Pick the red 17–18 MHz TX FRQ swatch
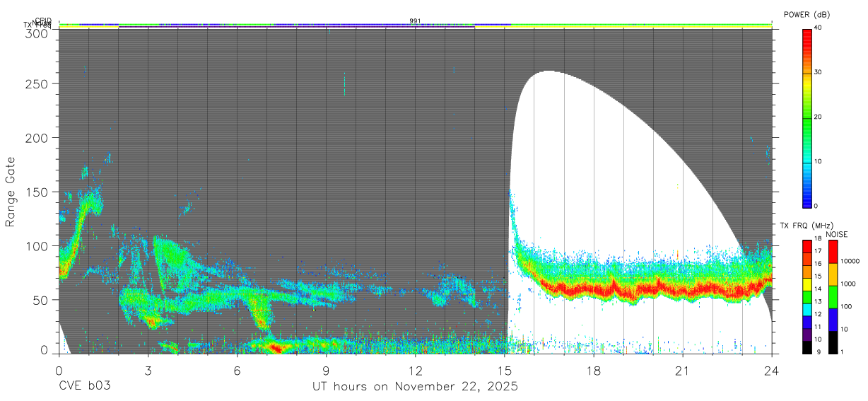The width and height of the screenshot is (868, 401). (807, 246)
